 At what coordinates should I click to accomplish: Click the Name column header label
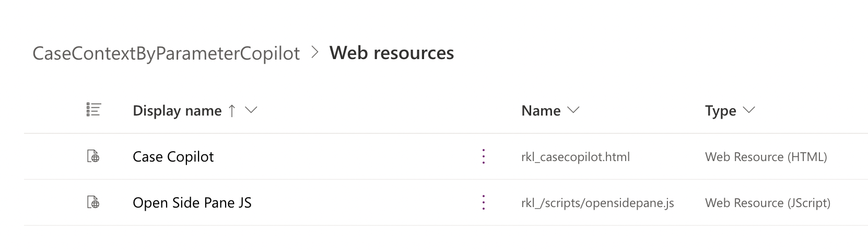coord(541,111)
